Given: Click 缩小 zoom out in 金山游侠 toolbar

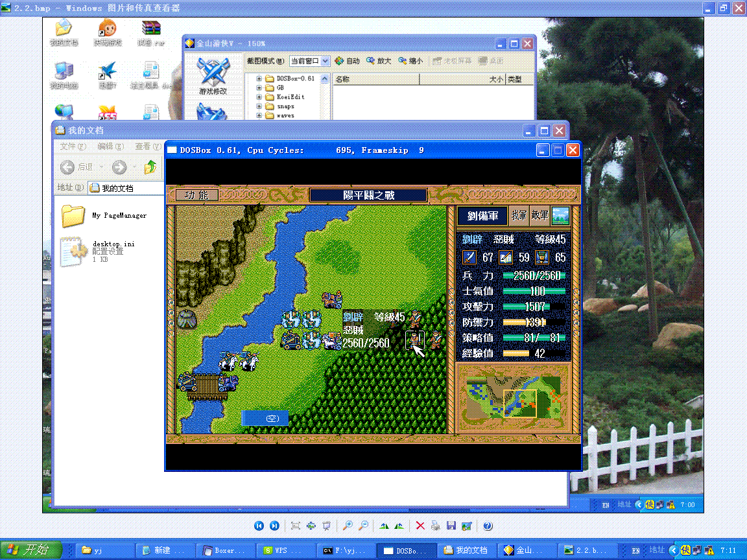Looking at the screenshot, I should pyautogui.click(x=410, y=61).
